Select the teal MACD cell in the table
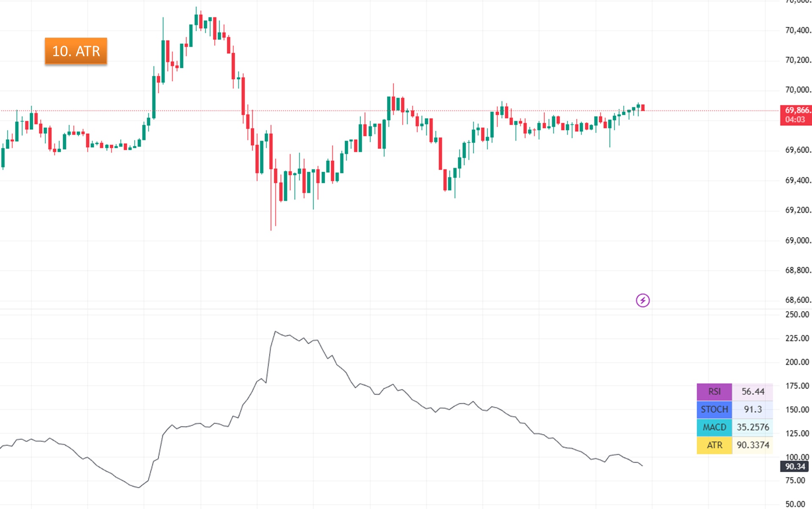812x509 pixels. [x=714, y=427]
